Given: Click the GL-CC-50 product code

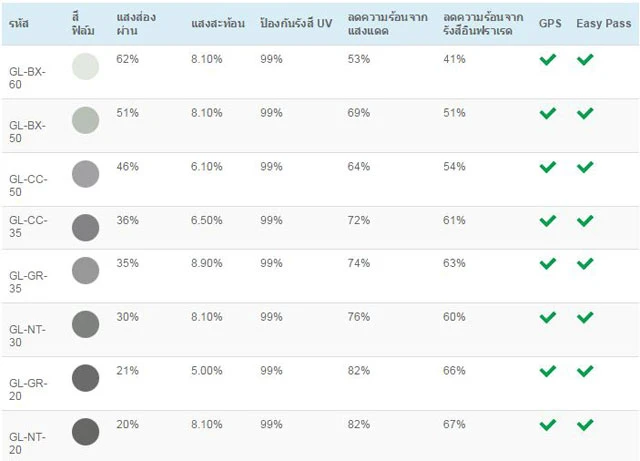Looking at the screenshot, I should (27, 174).
